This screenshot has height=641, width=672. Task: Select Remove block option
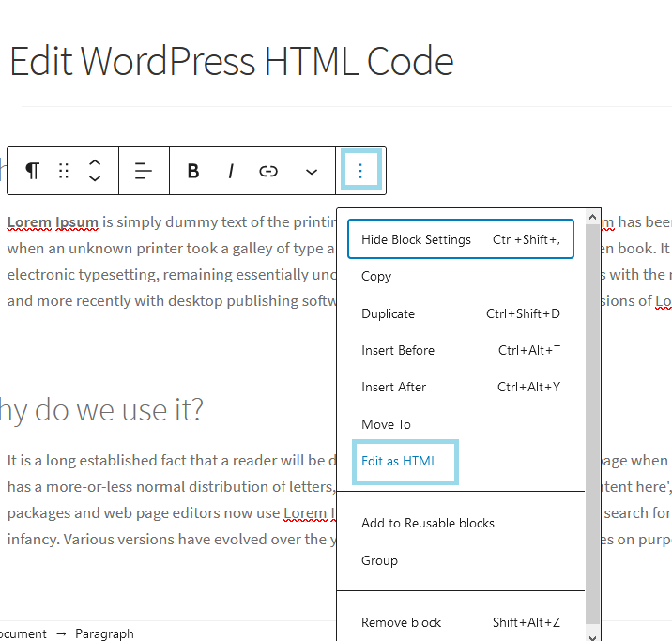(461, 622)
